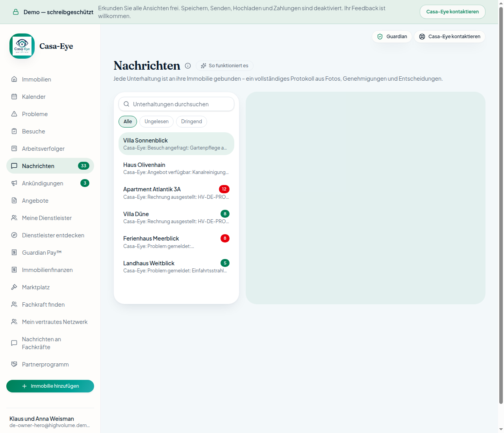Click the Kalender calendar icon
The width and height of the screenshot is (504, 433).
click(x=14, y=96)
